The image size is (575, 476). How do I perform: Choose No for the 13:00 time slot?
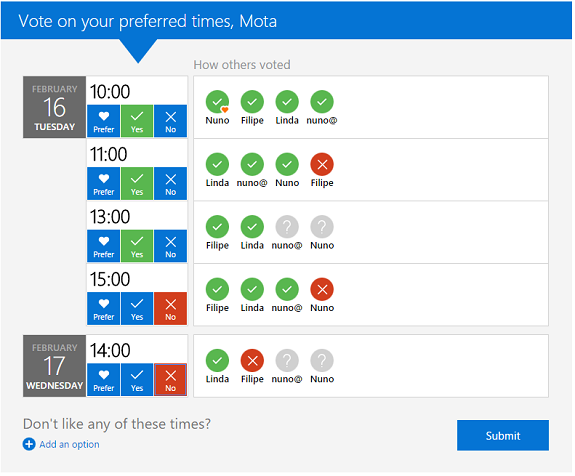pyautogui.click(x=171, y=246)
